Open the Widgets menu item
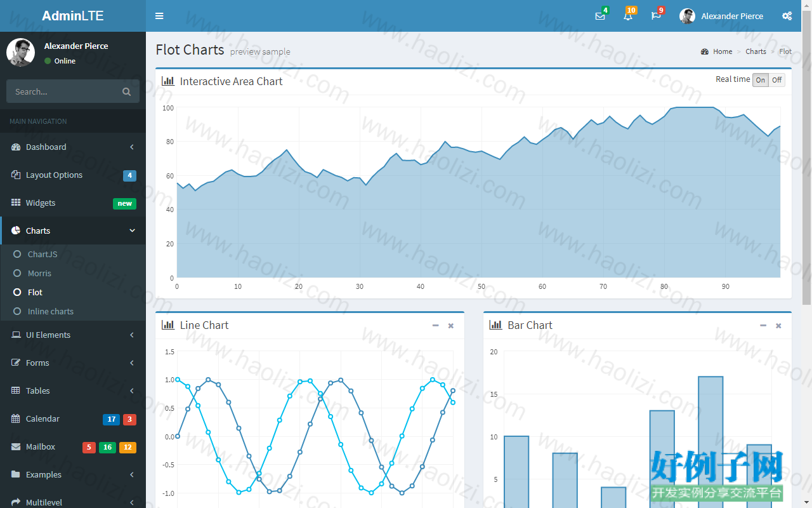This screenshot has width=812, height=508. 73,203
